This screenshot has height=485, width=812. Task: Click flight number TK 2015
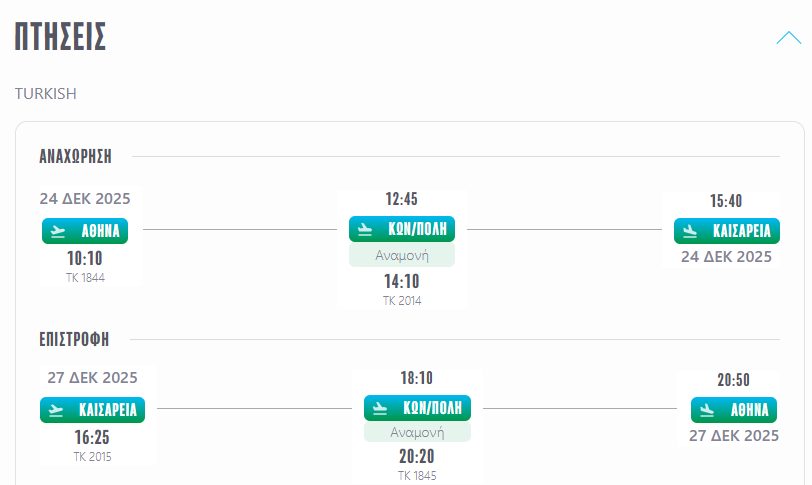click(x=92, y=457)
